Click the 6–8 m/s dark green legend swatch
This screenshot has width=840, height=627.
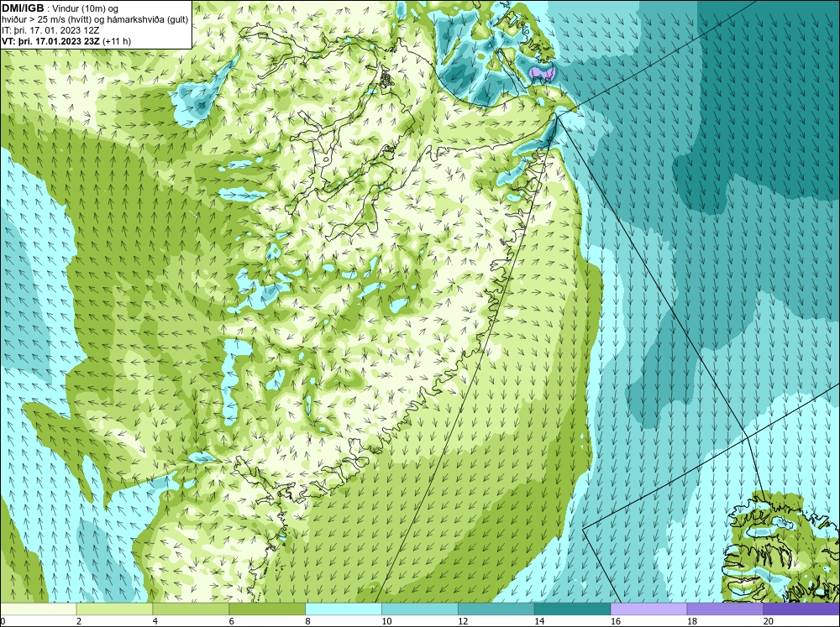(267, 609)
